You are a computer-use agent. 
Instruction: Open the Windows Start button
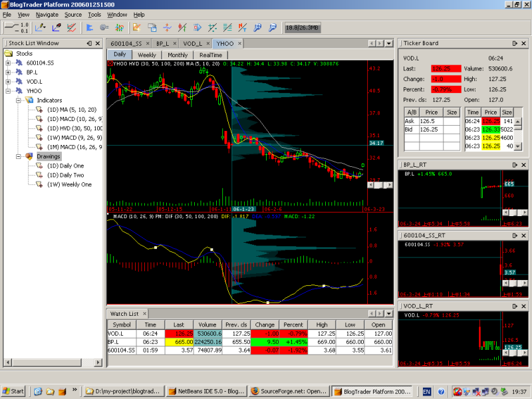click(x=13, y=391)
